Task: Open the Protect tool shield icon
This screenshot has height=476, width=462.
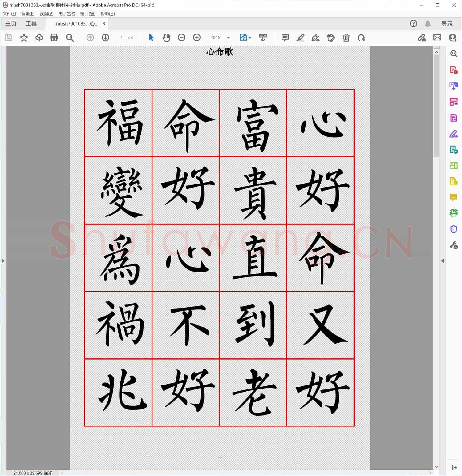Action: 453,229
